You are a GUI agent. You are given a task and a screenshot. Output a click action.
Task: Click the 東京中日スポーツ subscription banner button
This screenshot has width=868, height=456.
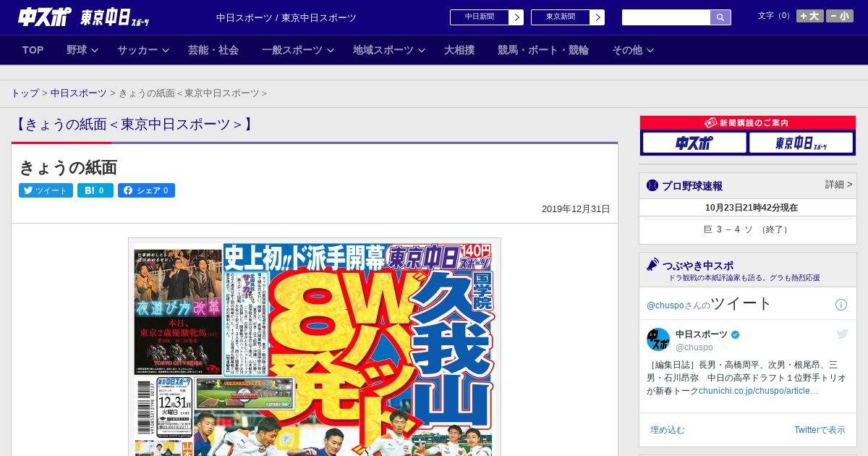coord(801,143)
